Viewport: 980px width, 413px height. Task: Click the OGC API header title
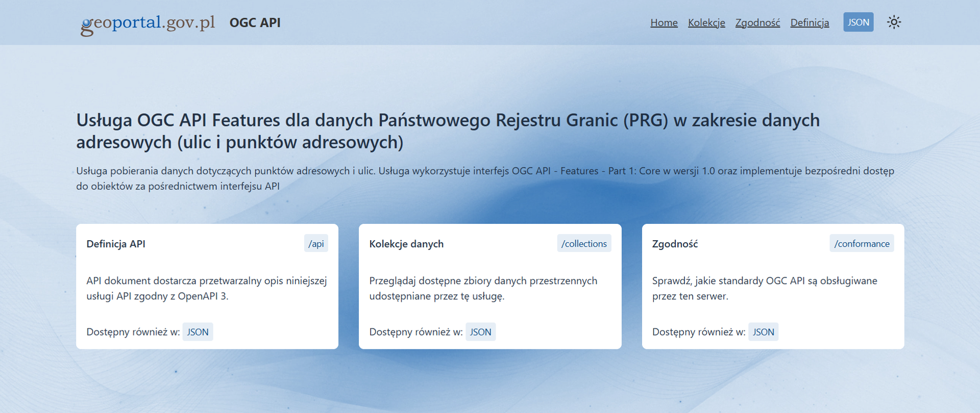coord(255,22)
